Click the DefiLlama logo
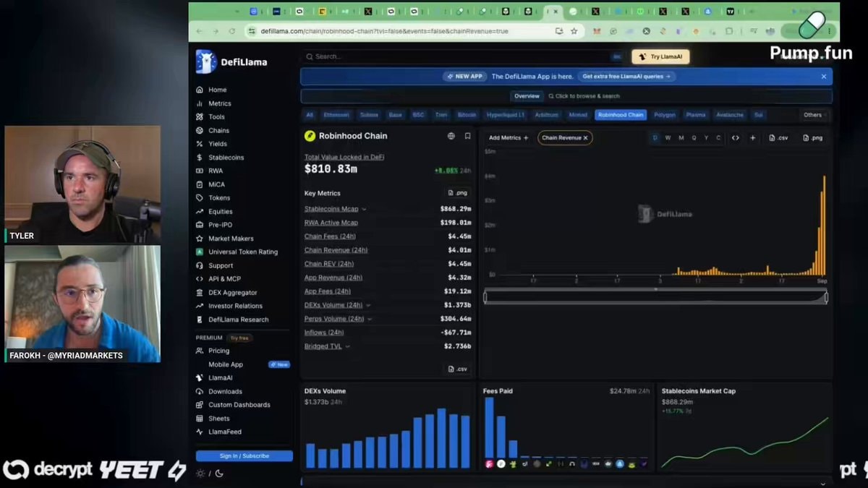The width and height of the screenshot is (868, 488). click(x=231, y=62)
